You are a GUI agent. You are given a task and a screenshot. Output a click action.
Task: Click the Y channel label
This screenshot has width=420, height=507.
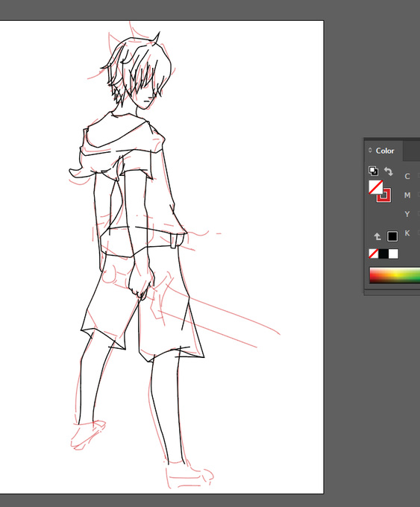click(x=407, y=214)
